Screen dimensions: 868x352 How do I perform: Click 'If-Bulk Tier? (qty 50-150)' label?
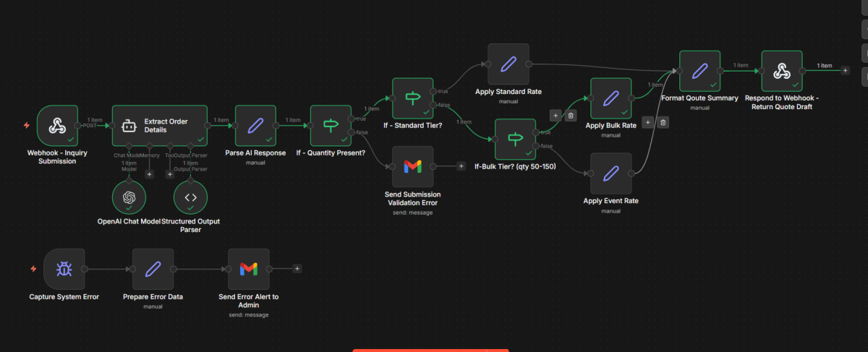[515, 167]
